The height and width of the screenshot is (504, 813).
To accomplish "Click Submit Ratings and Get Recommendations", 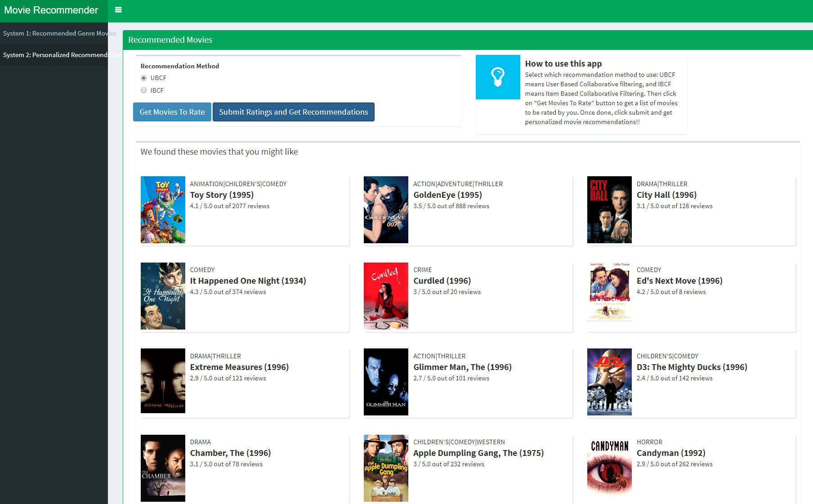I will pyautogui.click(x=293, y=112).
